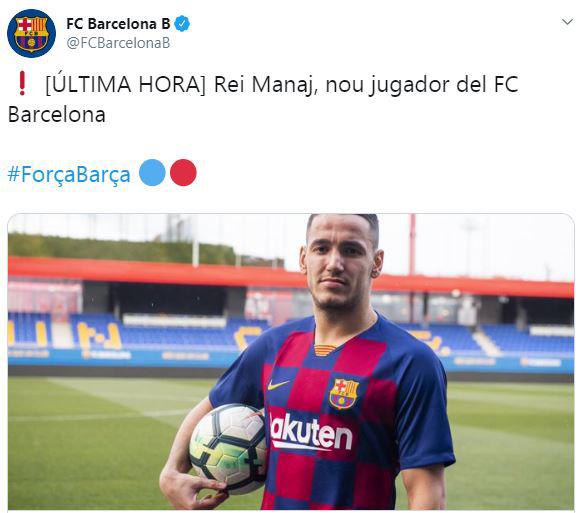Open the tweet options chevron
The image size is (580, 513).
(567, 22)
